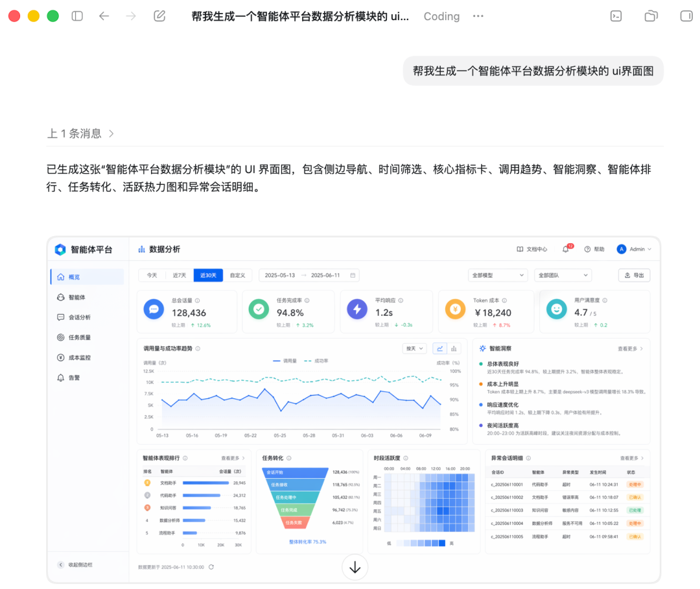Click the calendar icon in date range

click(353, 275)
